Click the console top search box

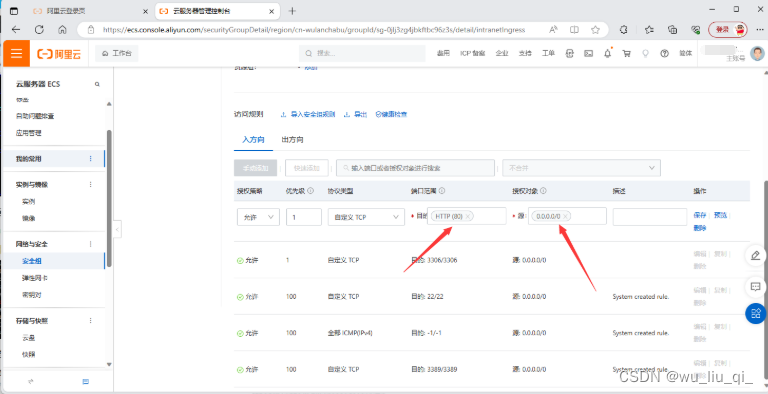362,53
